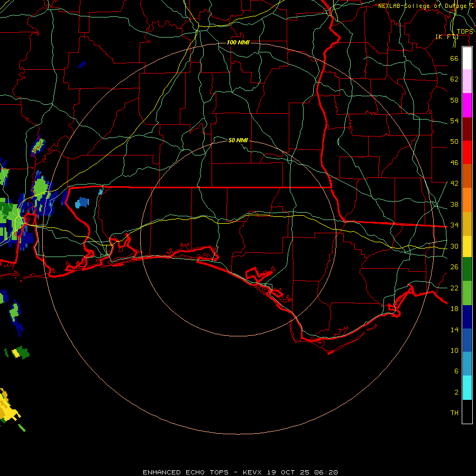Select the dark maroon legend swatch
This screenshot has height=476, width=476.
pyautogui.click(x=467, y=129)
